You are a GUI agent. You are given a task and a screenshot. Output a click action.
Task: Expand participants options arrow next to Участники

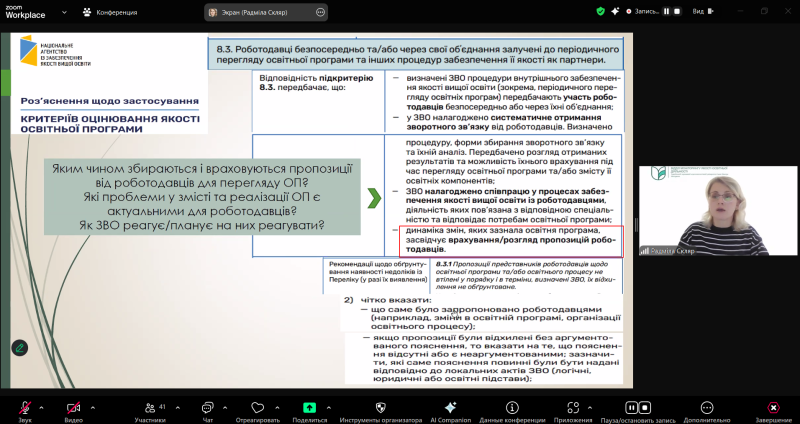coord(178,408)
